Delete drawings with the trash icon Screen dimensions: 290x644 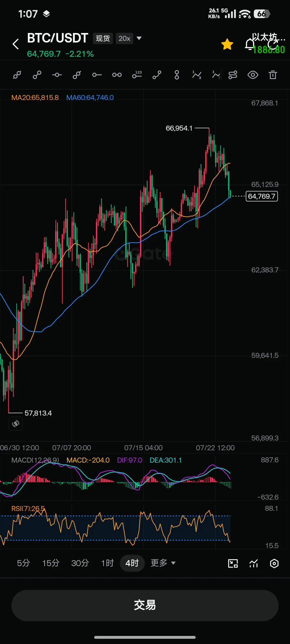pos(273,75)
